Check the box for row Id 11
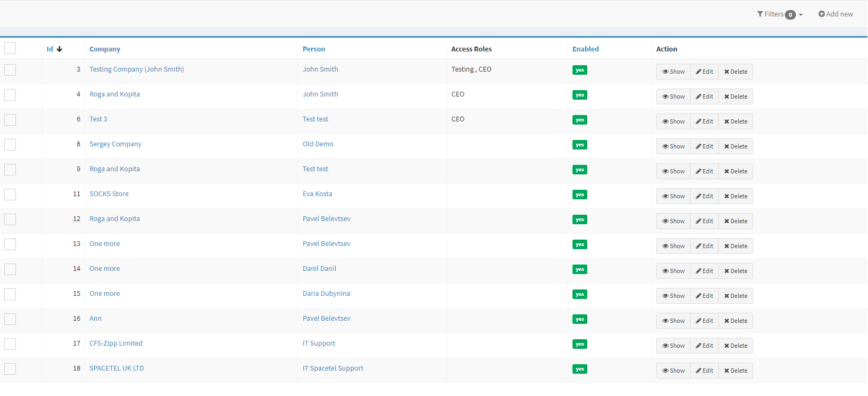Screen dimensions: 868x396 point(10,195)
